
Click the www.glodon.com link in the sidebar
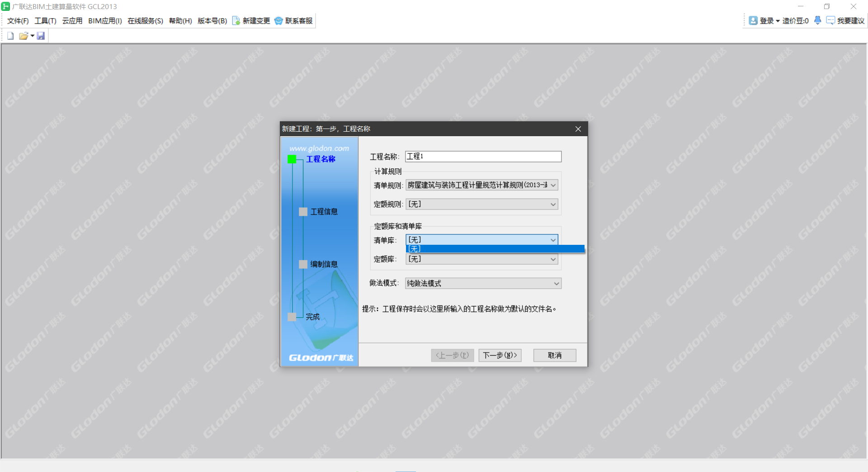coord(319,148)
